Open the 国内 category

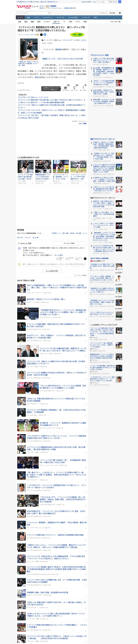(x=26, y=22)
